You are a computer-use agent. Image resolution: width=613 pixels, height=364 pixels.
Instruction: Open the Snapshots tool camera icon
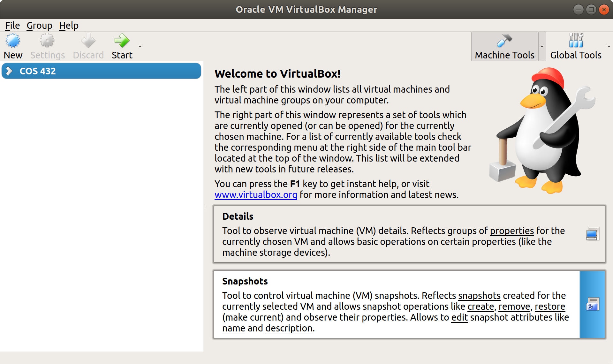593,304
